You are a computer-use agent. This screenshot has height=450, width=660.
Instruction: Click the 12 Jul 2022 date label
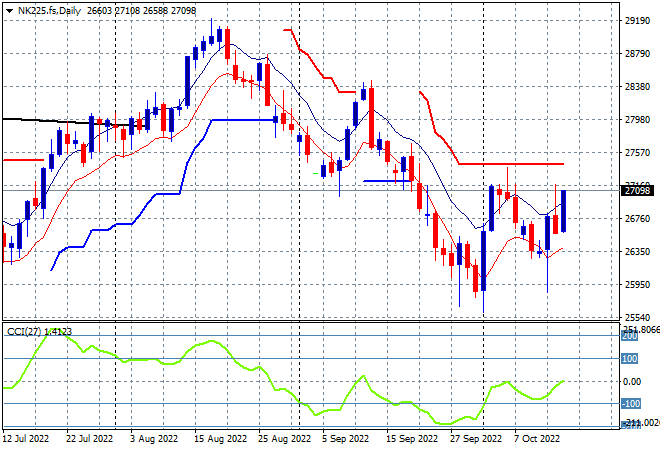26,439
